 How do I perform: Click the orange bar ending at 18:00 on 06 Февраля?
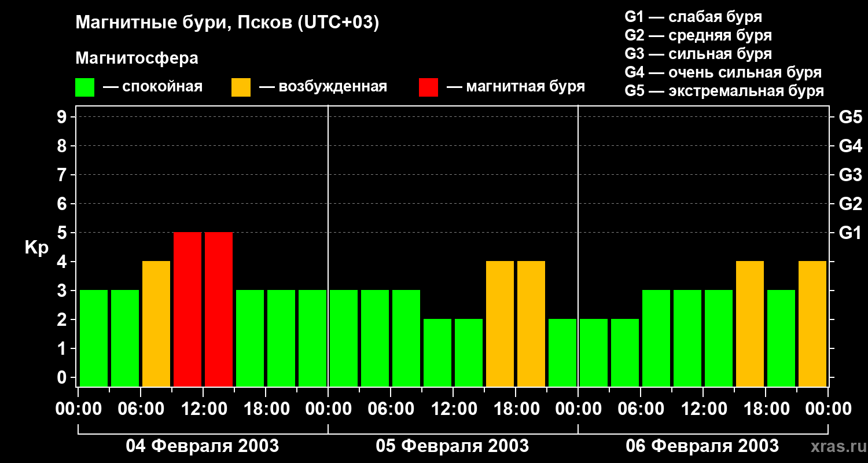[750, 324]
